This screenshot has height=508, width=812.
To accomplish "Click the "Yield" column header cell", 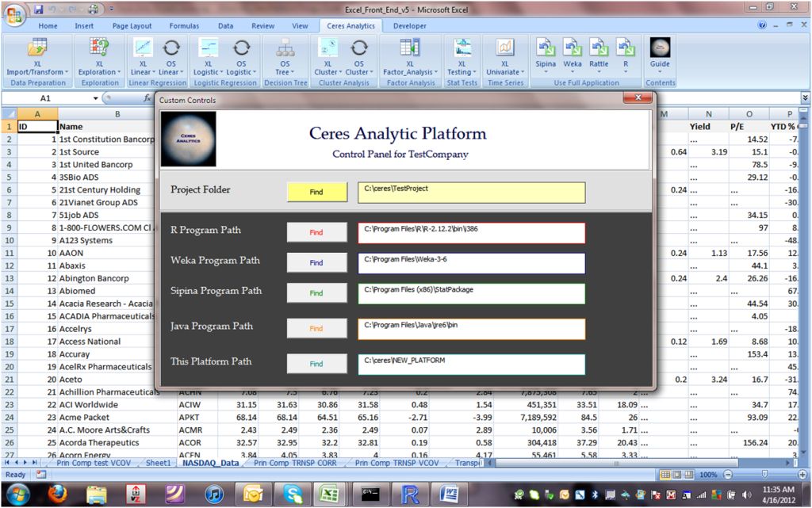I will (x=708, y=126).
